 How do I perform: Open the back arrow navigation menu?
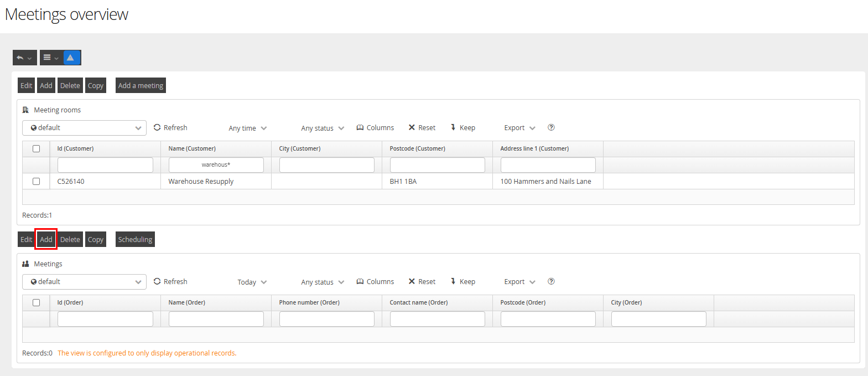[24, 58]
